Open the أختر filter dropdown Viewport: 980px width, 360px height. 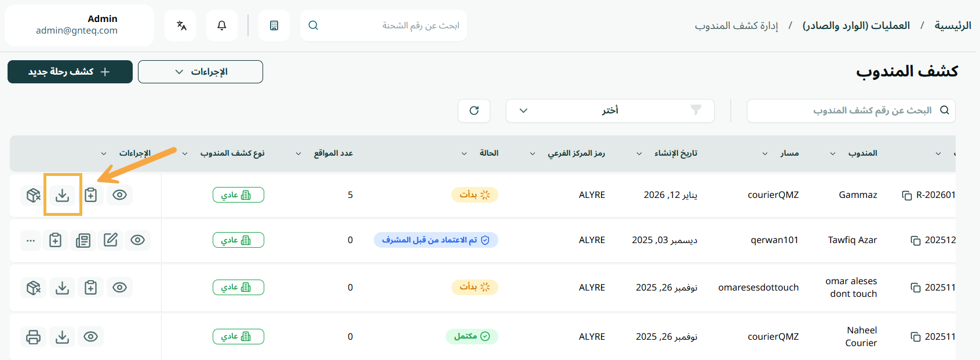click(x=610, y=111)
